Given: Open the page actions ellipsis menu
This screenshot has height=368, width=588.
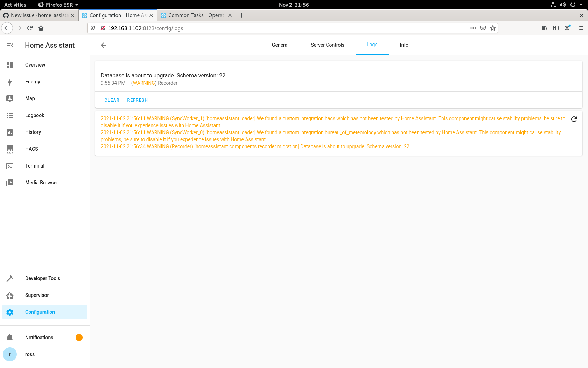Looking at the screenshot, I should coord(473,28).
